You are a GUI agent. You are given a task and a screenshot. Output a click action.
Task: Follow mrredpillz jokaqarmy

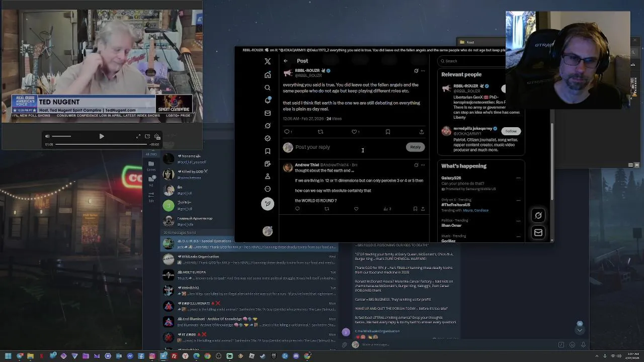pos(511,131)
